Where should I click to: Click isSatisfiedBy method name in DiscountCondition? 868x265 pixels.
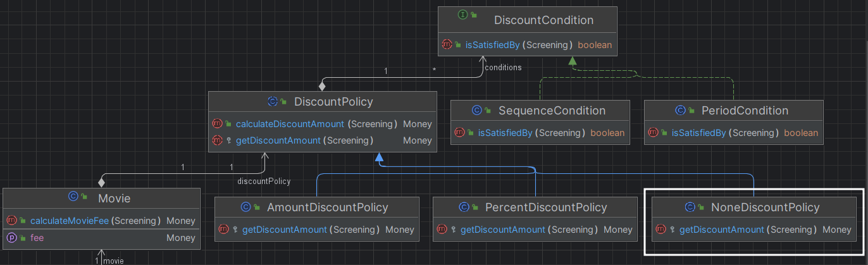tap(494, 45)
